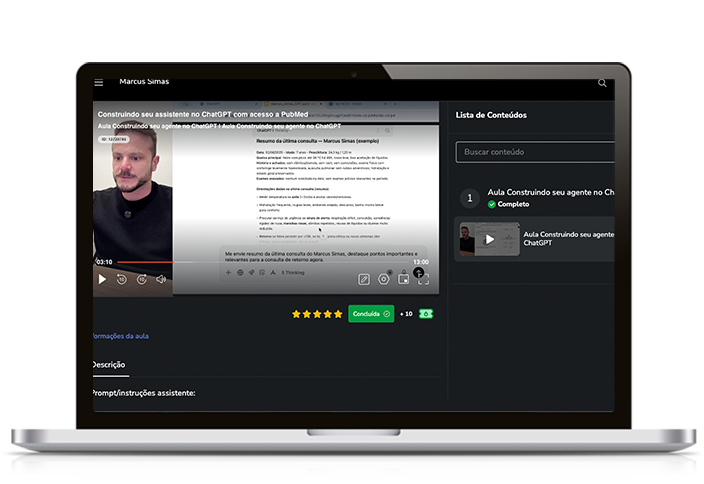This screenshot has height=484, width=704.
Task: Rate the lesson one star
Action: [296, 314]
